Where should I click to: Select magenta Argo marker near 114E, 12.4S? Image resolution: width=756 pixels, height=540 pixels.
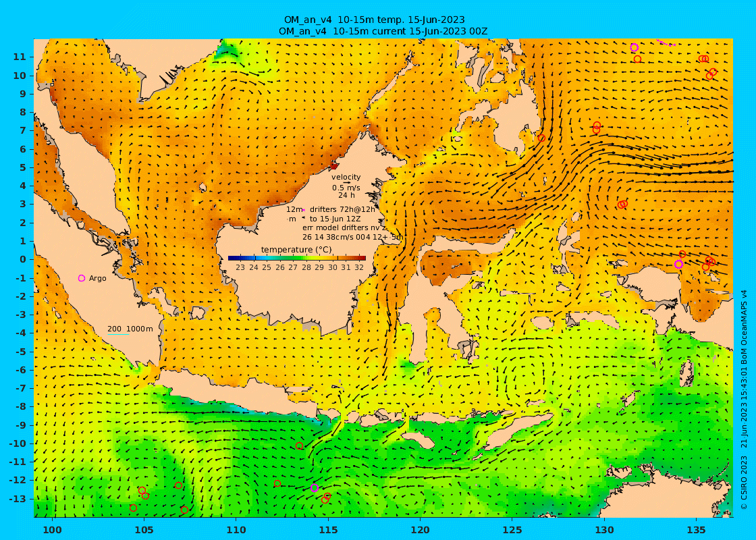[315, 487]
